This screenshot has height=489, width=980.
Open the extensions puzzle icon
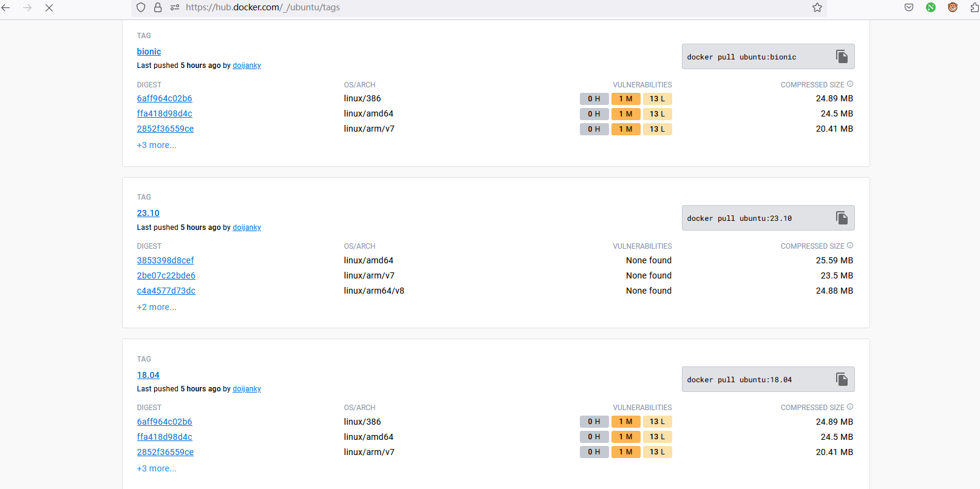coord(975,7)
